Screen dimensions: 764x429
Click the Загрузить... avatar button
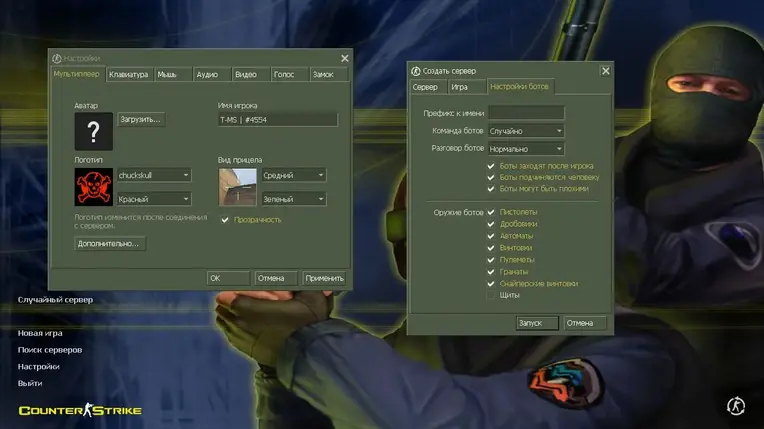click(x=141, y=119)
